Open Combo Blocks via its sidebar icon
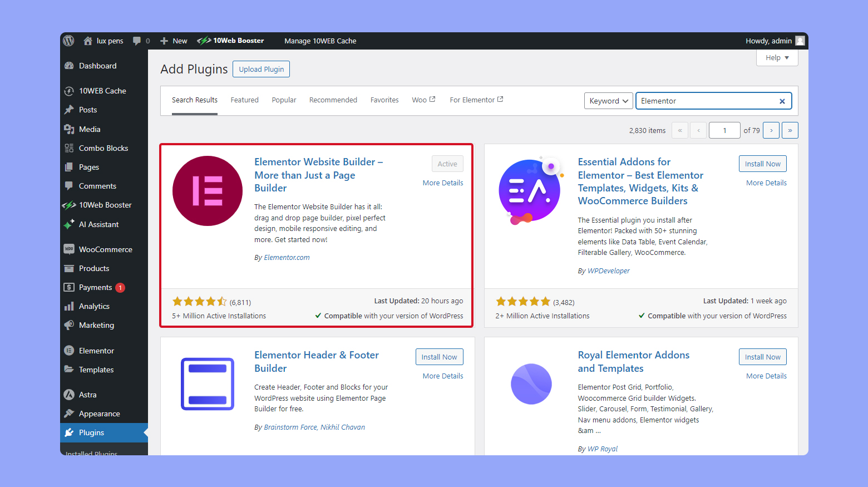Image resolution: width=868 pixels, height=487 pixels. pos(68,147)
